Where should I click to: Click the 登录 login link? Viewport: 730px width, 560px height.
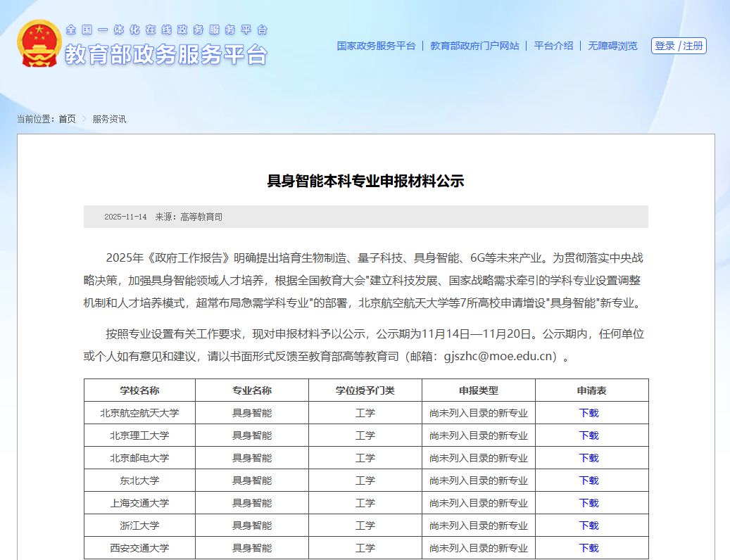pyautogui.click(x=665, y=46)
